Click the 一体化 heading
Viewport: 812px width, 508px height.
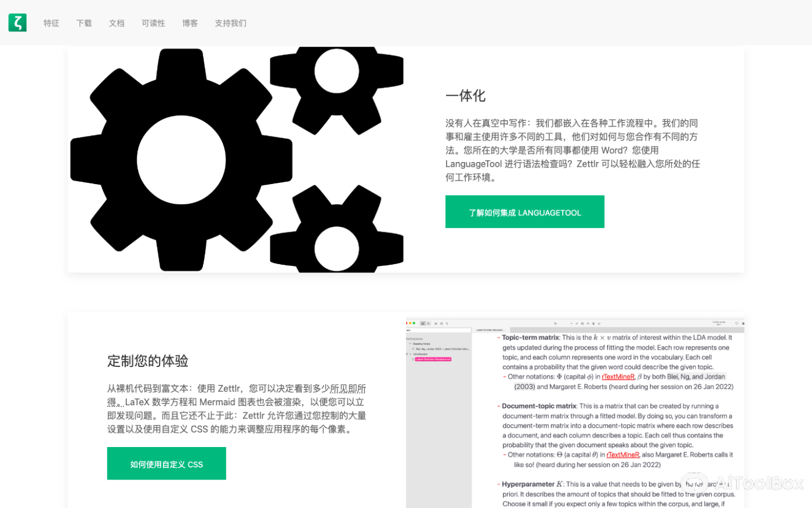[x=465, y=96]
